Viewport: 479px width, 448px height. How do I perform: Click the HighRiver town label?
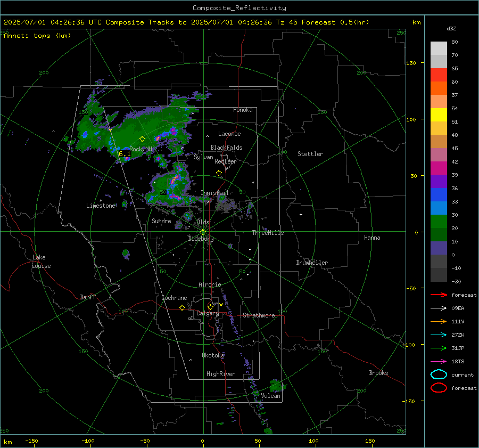tap(220, 374)
